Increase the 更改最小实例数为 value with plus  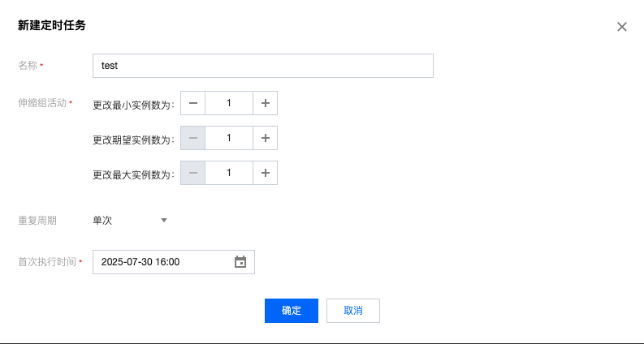tap(265, 104)
